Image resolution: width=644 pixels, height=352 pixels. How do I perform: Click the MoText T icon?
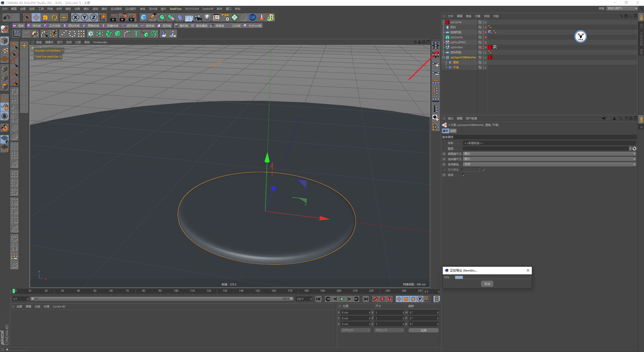pos(136,34)
